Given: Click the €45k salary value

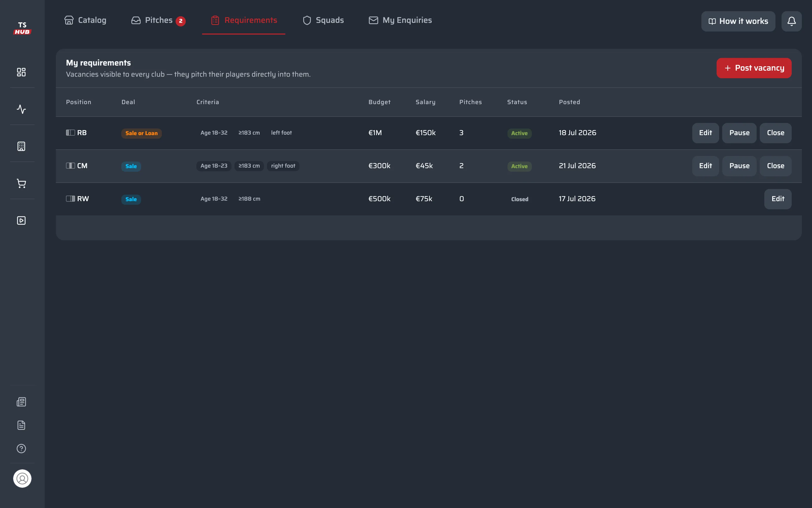Looking at the screenshot, I should point(424,166).
